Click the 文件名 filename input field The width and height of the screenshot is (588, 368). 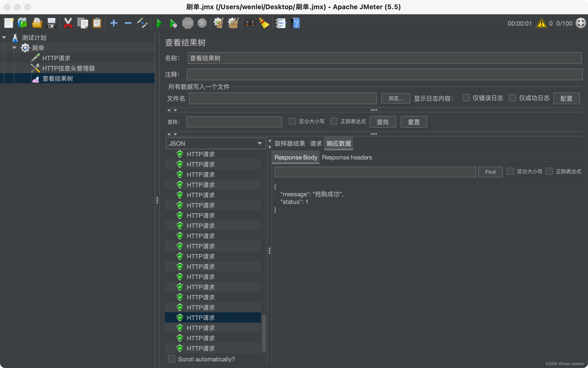coord(283,98)
